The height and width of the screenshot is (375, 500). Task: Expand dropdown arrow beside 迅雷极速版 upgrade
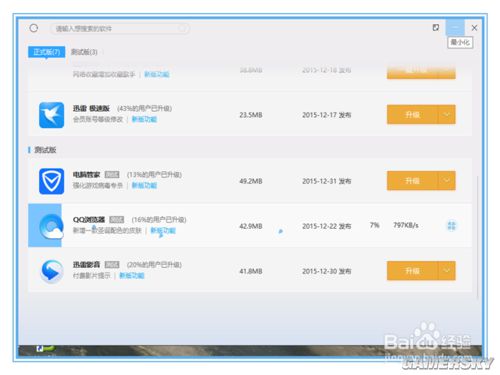pyautogui.click(x=447, y=115)
